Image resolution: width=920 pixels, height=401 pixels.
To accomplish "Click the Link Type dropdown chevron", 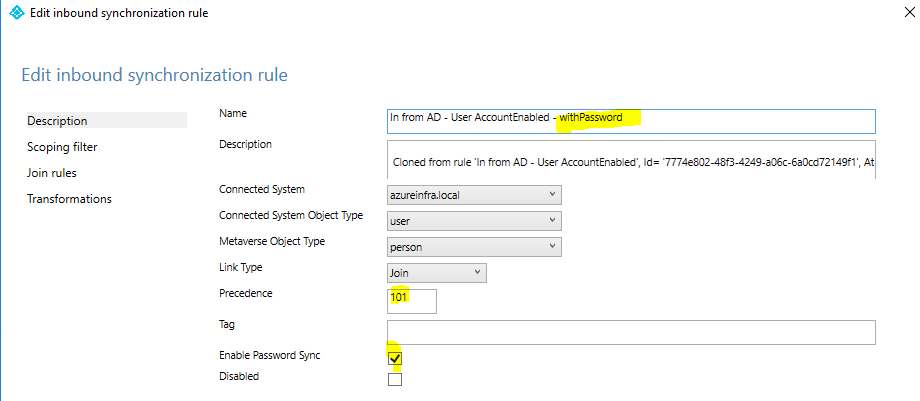I will (477, 272).
